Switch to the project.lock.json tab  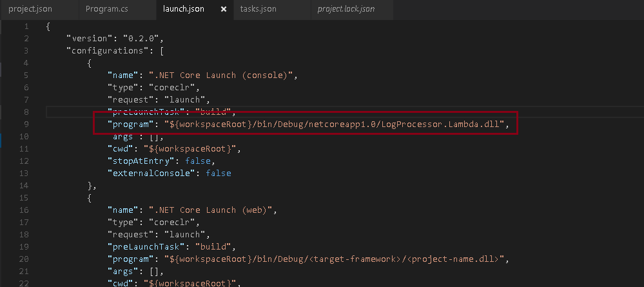[x=346, y=8]
